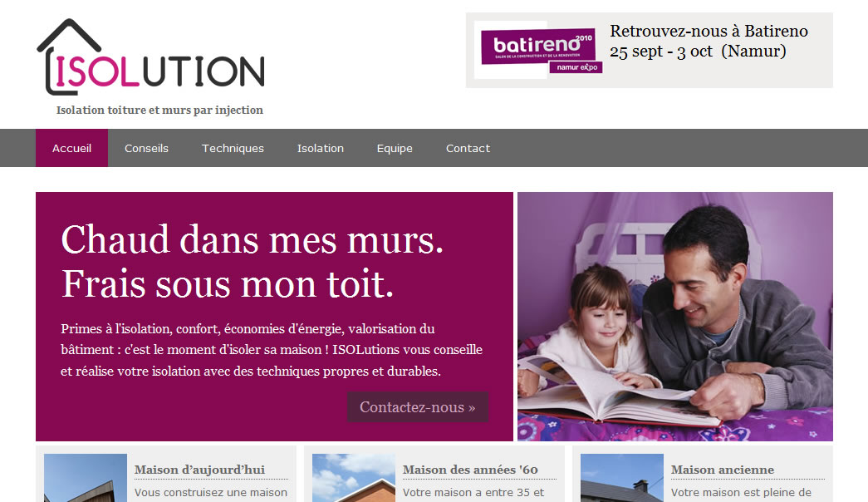
Task: Navigate to the Equipe page
Action: (395, 148)
